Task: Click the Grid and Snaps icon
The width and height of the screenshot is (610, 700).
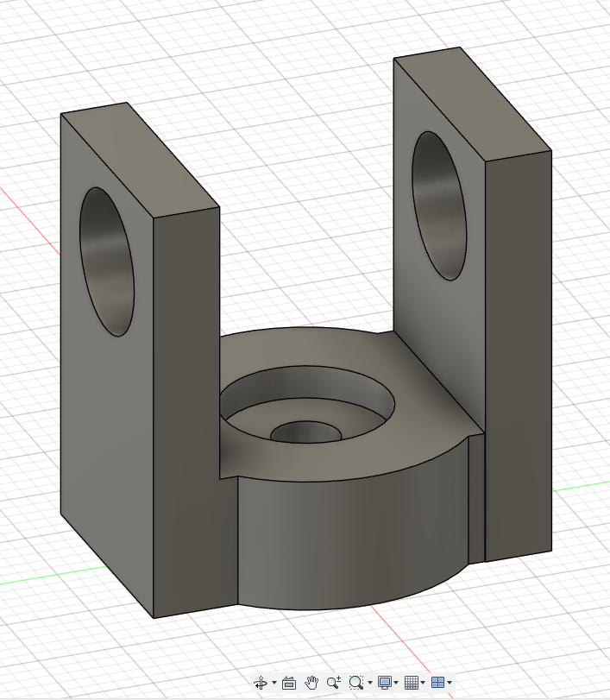Action: (x=412, y=683)
